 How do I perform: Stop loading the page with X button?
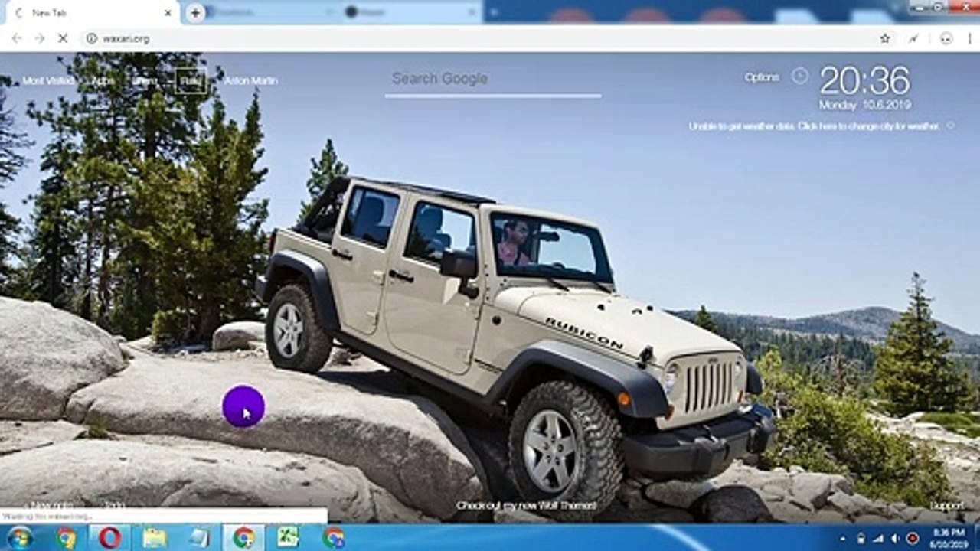[63, 38]
